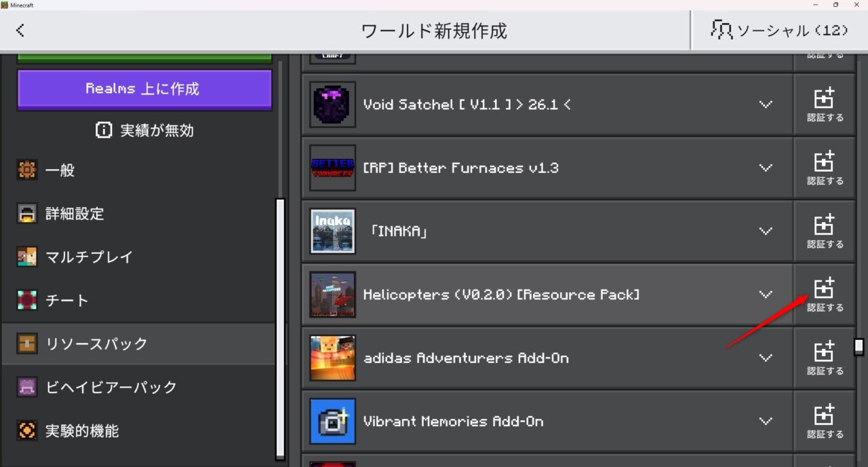Expand the INAKA pack details

766,231
